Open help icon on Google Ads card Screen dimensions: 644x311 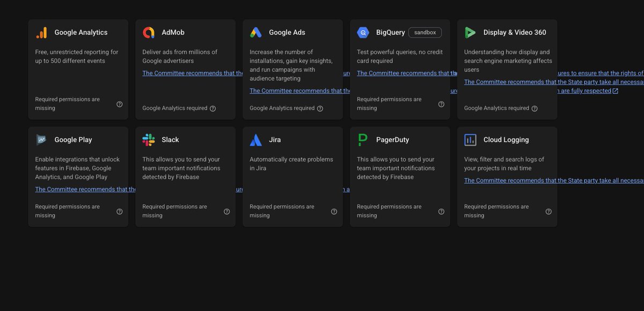[320, 109]
